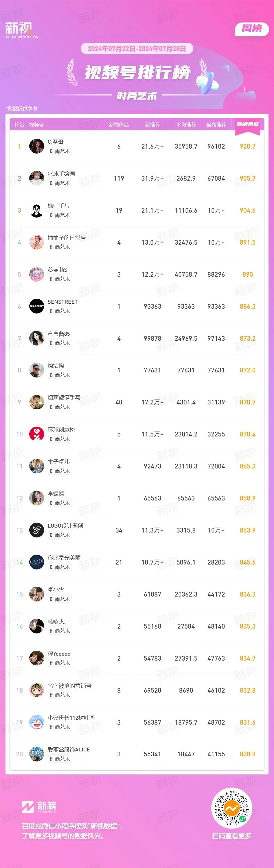The image size is (274, 868).
Task: Click the 总推荐 column header
Action: tap(153, 125)
